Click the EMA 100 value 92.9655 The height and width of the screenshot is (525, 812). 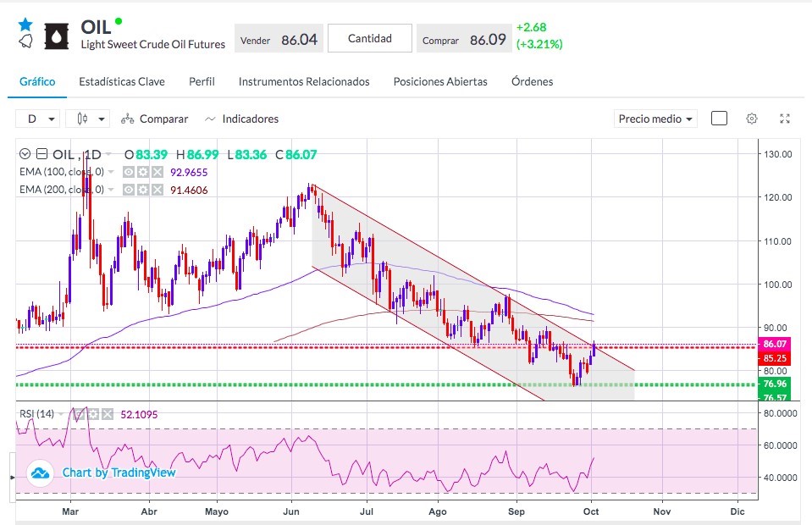(189, 173)
